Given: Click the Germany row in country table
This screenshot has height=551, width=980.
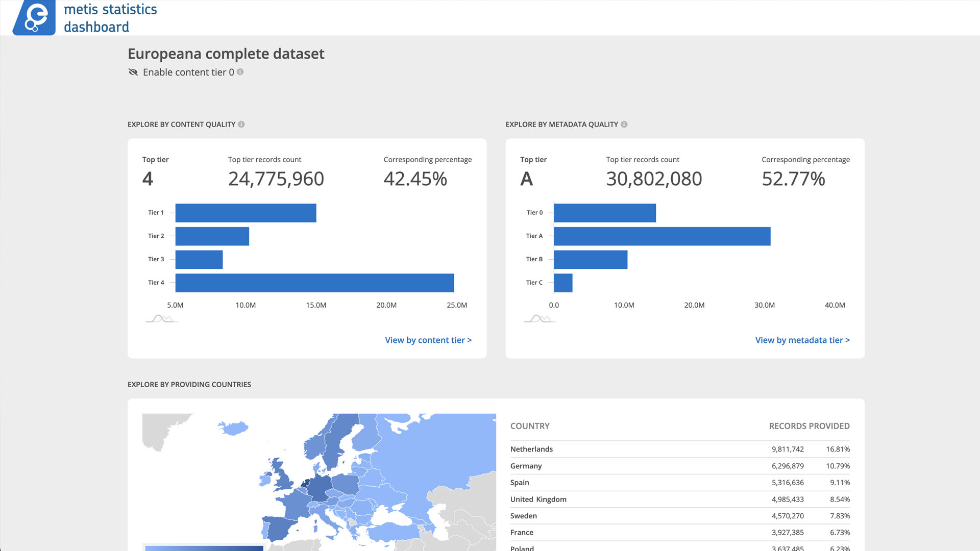Looking at the screenshot, I should click(680, 466).
